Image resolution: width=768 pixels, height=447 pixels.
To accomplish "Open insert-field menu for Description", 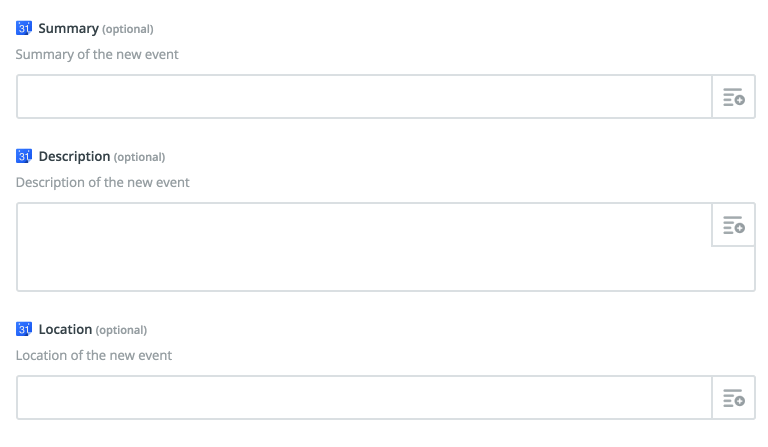I will [734, 225].
